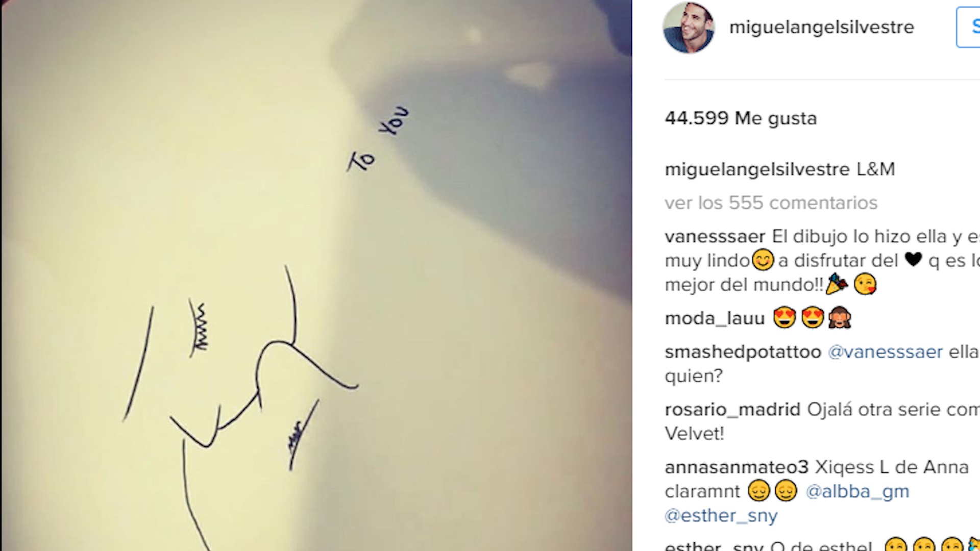Viewport: 980px width, 551px height.
Task: Open smashedpotattoo's profile
Action: (743, 352)
